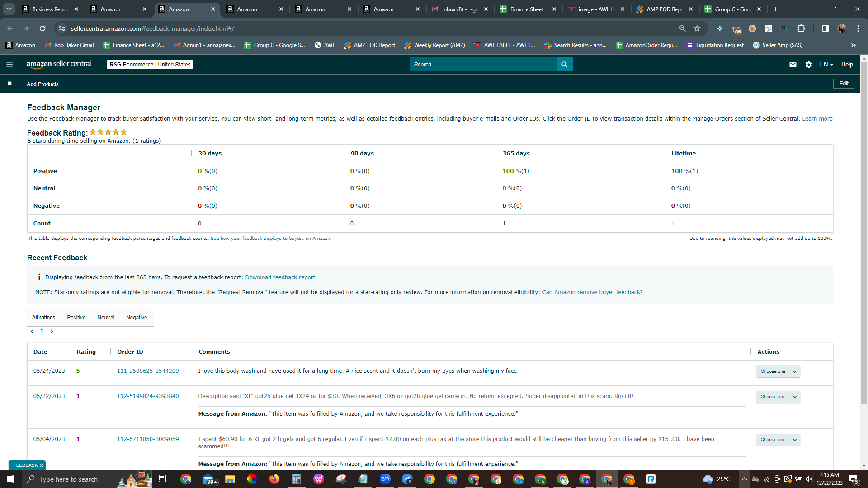This screenshot has width=868, height=488.
Task: Open the Chrome extensions puzzle icon
Action: coord(801,28)
